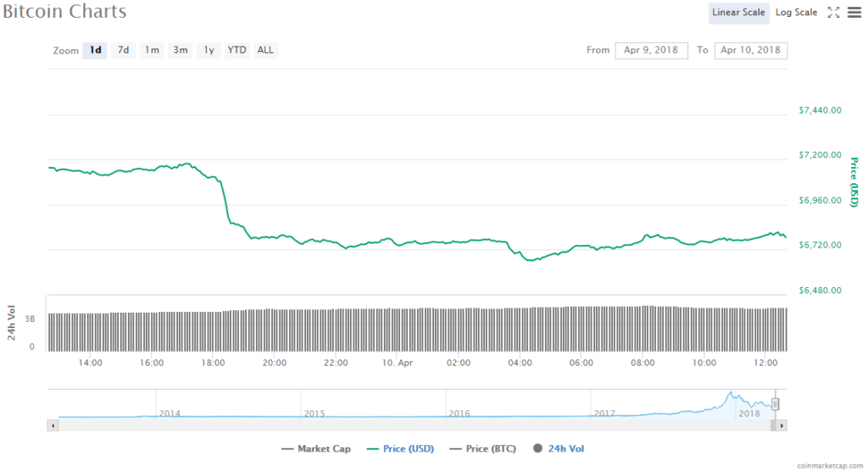868x472 pixels.
Task: Select the 1d zoom range
Action: coord(96,50)
